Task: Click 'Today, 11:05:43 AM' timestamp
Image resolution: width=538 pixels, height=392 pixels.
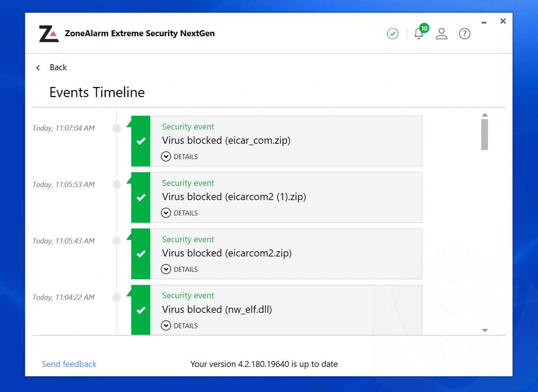Action: coord(64,241)
